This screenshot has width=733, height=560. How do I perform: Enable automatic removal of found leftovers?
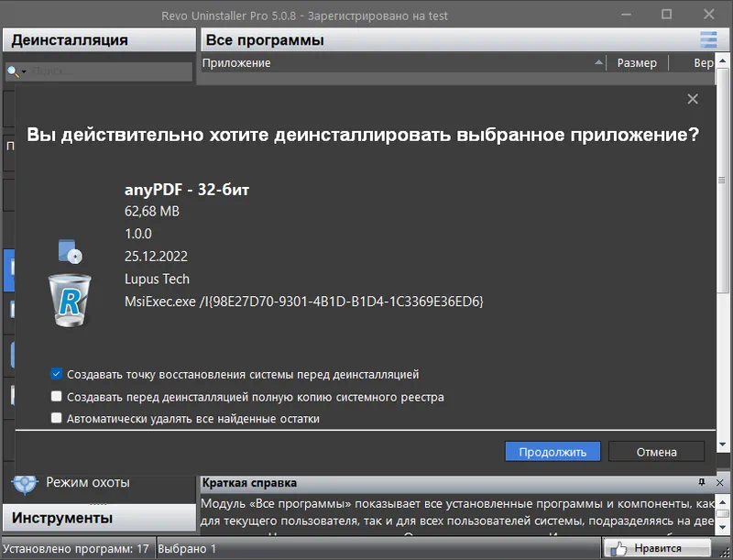56,418
